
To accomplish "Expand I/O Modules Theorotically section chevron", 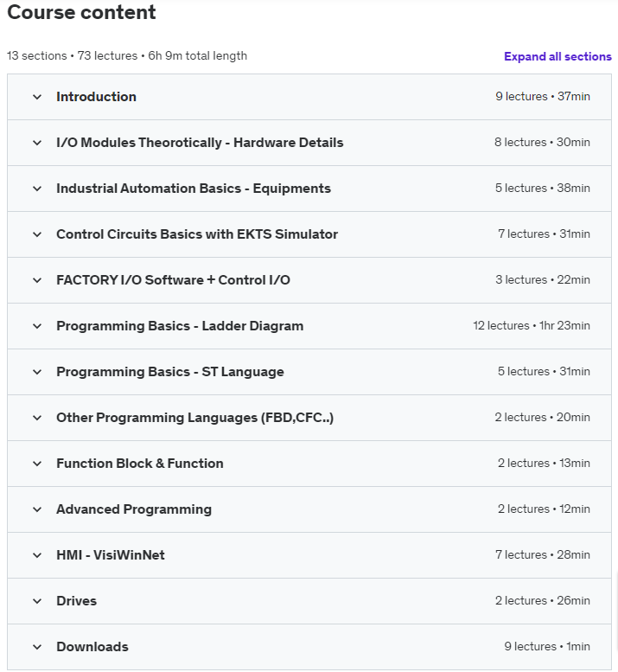I will coord(37,143).
